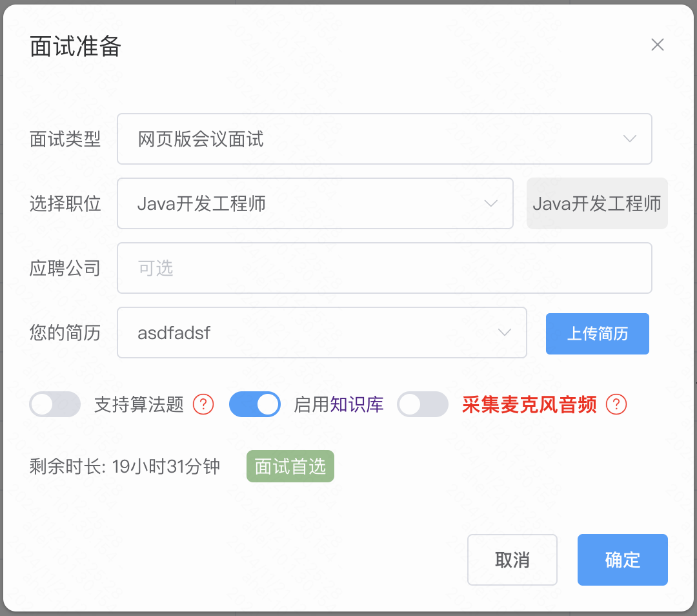Open the asdfadsf resume dropdown
697x616 pixels.
tap(322, 333)
